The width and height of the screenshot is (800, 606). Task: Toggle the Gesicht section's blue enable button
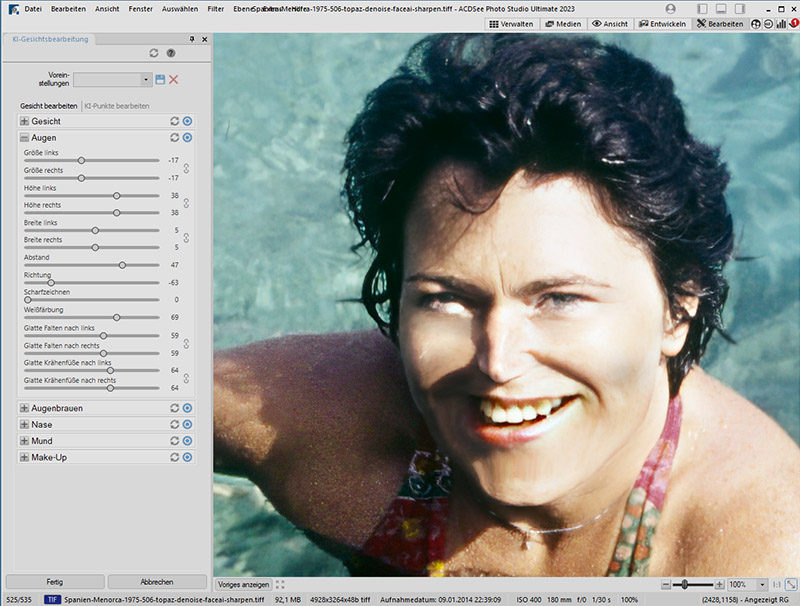tap(187, 121)
